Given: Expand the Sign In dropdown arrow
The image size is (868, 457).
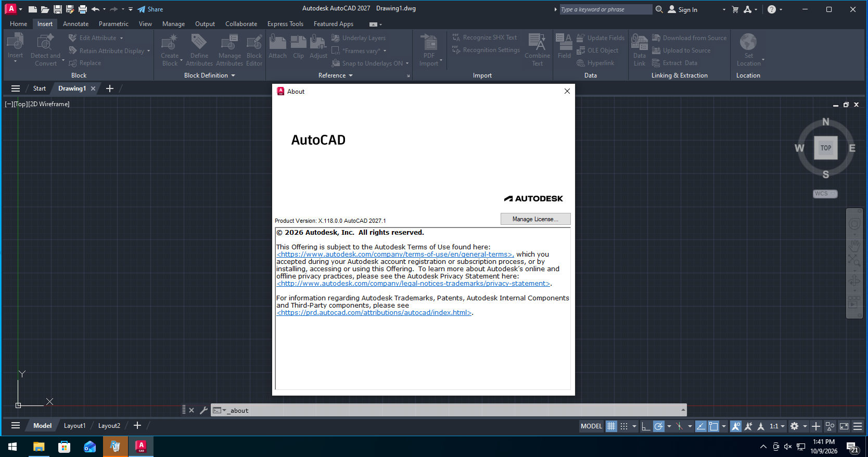Looking at the screenshot, I should tap(723, 9).
